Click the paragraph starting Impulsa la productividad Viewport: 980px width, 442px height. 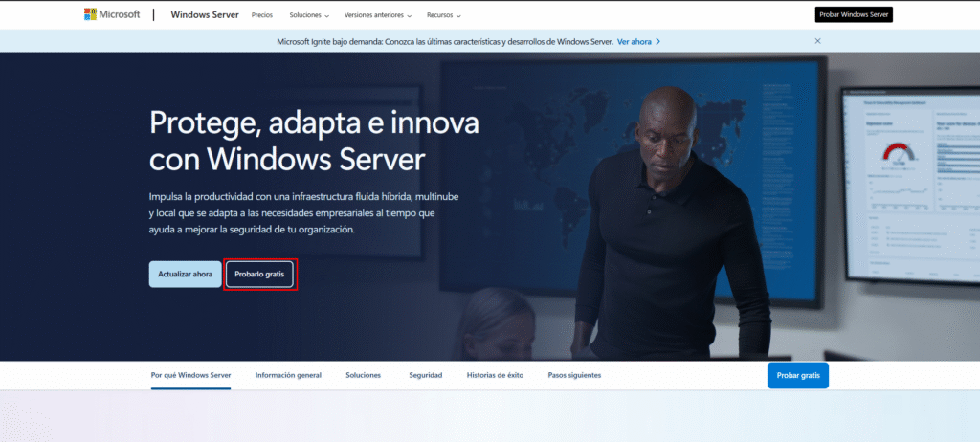303,213
